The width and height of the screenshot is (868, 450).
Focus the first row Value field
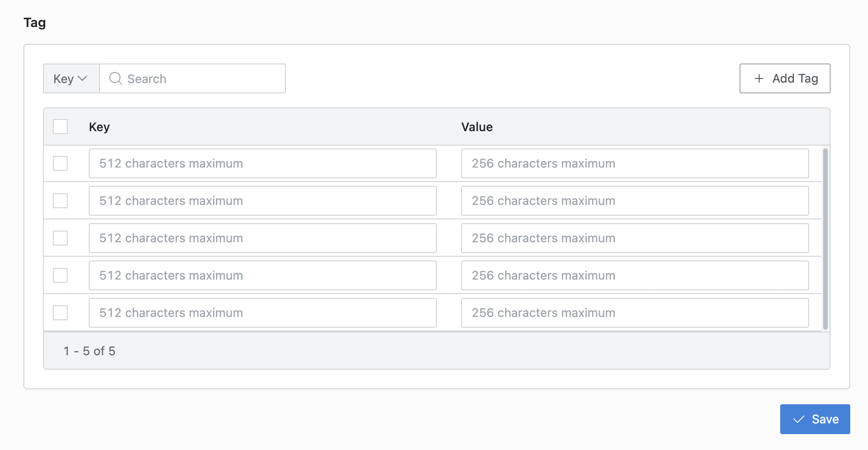click(x=635, y=163)
